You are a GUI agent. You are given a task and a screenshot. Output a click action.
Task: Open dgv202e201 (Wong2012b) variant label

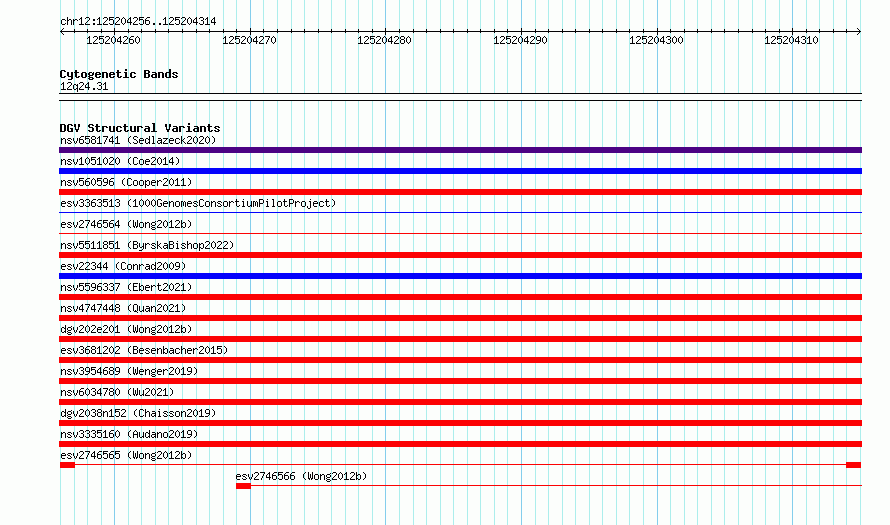tap(126, 329)
